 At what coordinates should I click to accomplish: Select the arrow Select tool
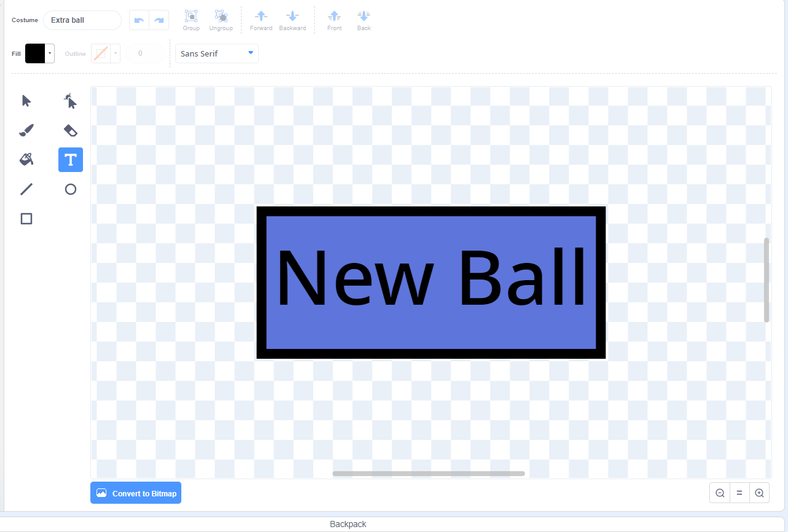pyautogui.click(x=26, y=100)
